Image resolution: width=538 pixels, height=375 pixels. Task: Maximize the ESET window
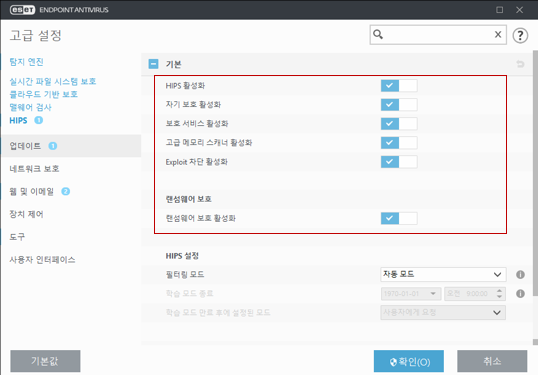click(500, 10)
